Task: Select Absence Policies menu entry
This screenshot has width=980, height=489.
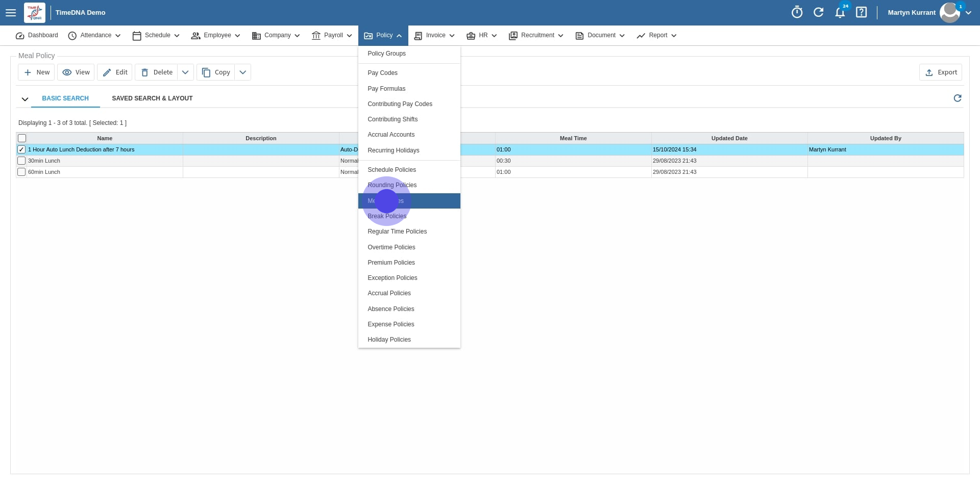Action: 409,309
